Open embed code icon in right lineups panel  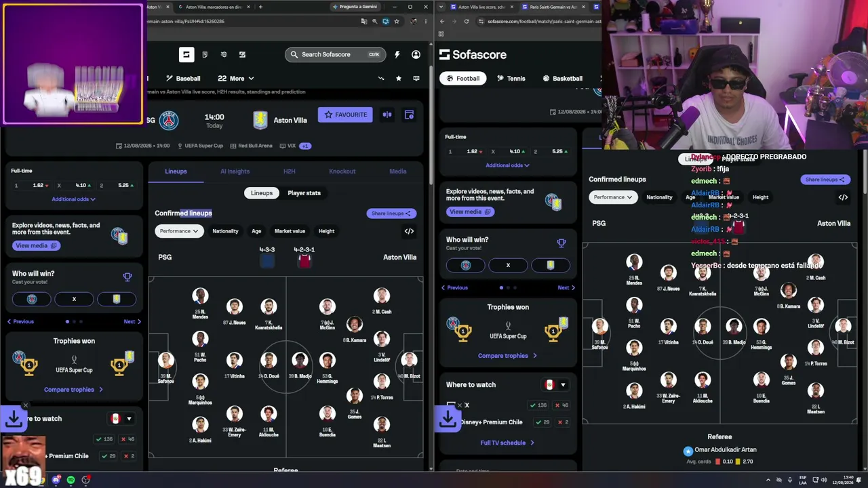pos(843,197)
